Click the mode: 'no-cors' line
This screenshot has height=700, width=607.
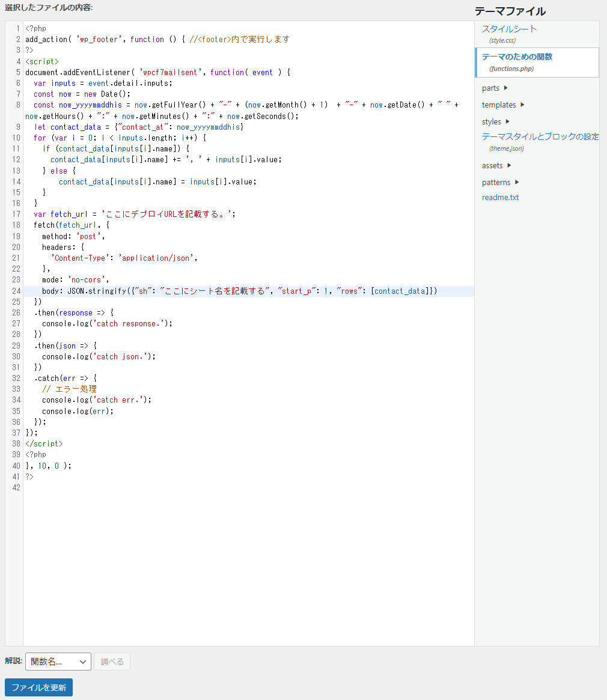click(76, 280)
